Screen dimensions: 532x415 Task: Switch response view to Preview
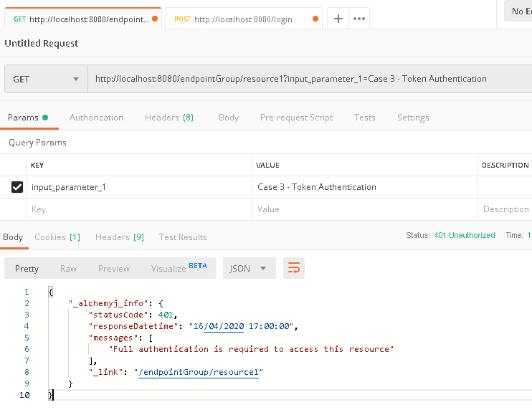[114, 269]
